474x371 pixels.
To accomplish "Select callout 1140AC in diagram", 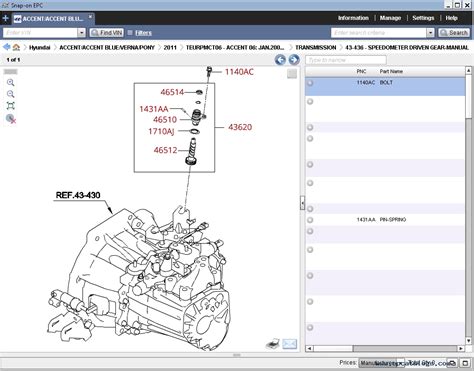I will click(239, 72).
